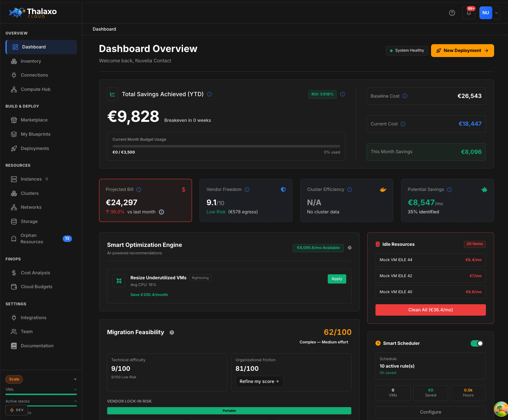The height and width of the screenshot is (420, 508).
Task: Click the Potential Savings piggy bank icon
Action: coord(484,190)
